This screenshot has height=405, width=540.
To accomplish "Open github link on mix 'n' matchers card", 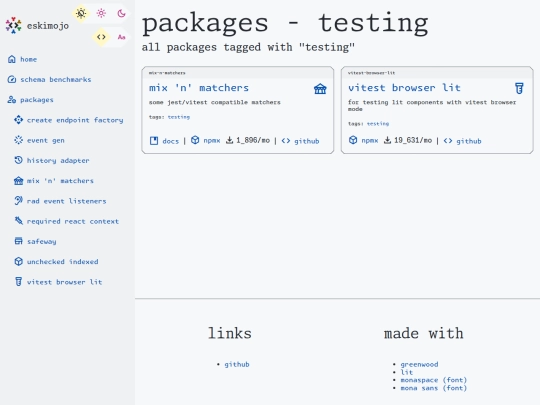I will [x=307, y=141].
